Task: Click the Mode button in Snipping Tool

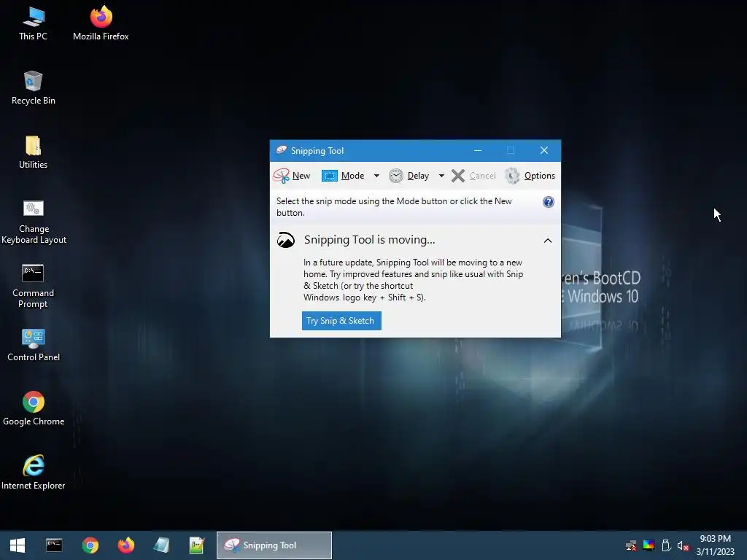Action: [344, 176]
